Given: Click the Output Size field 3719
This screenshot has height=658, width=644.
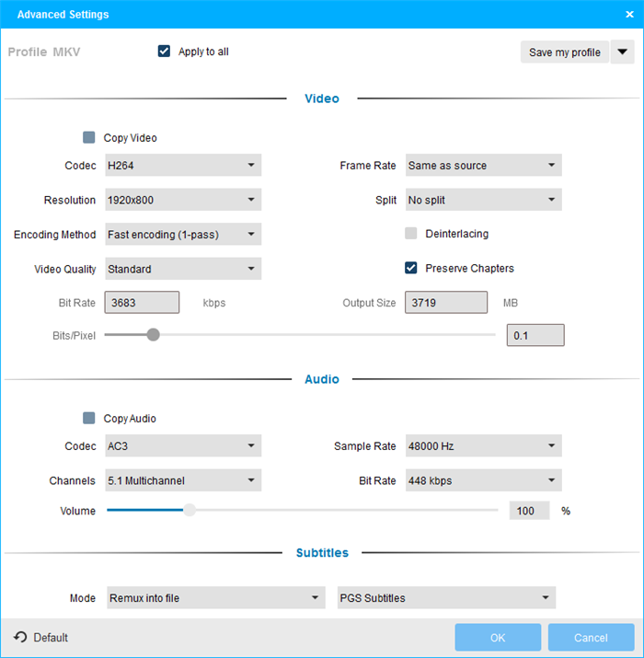Looking at the screenshot, I should point(446,302).
